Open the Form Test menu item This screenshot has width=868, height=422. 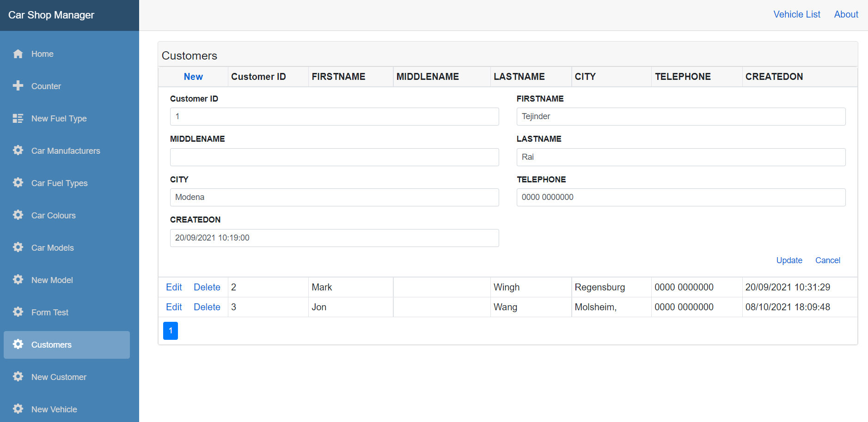[49, 313]
